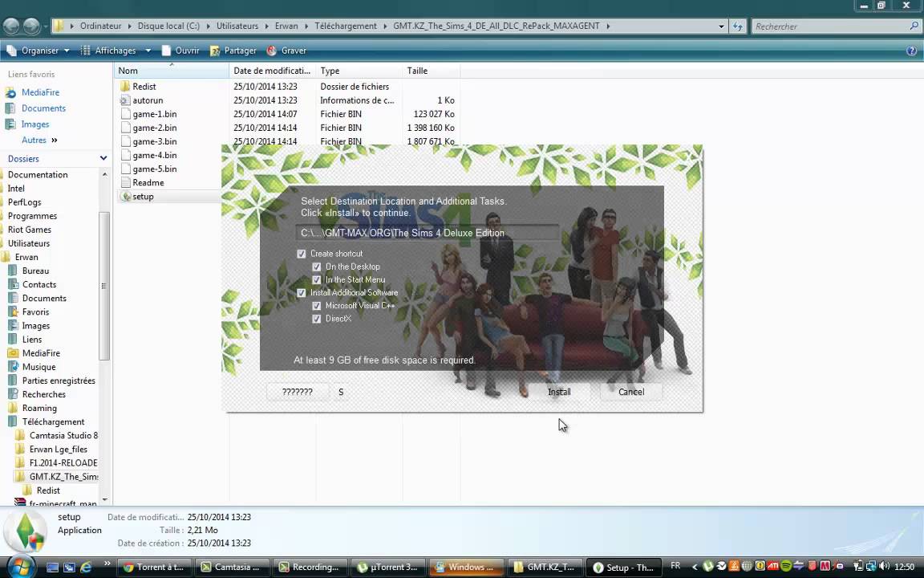Show hidden tray icons arrow
Screen dimensions: 924x578
tap(694, 567)
